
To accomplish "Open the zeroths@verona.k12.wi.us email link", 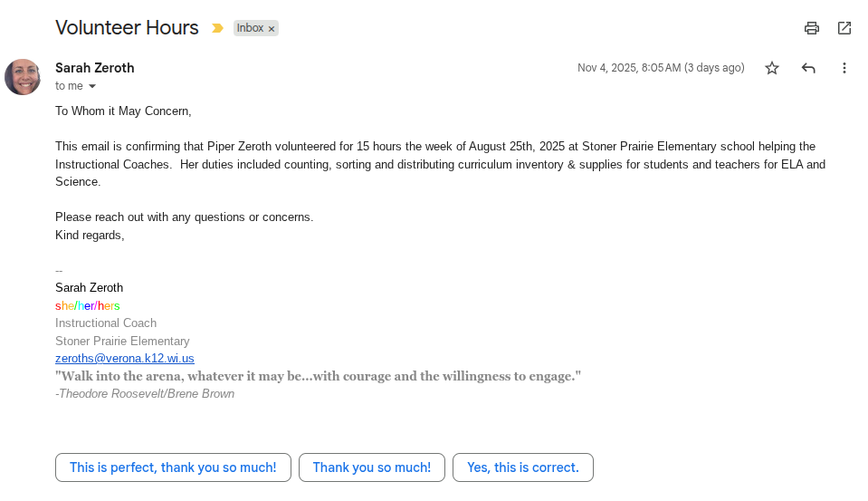I will point(124,358).
